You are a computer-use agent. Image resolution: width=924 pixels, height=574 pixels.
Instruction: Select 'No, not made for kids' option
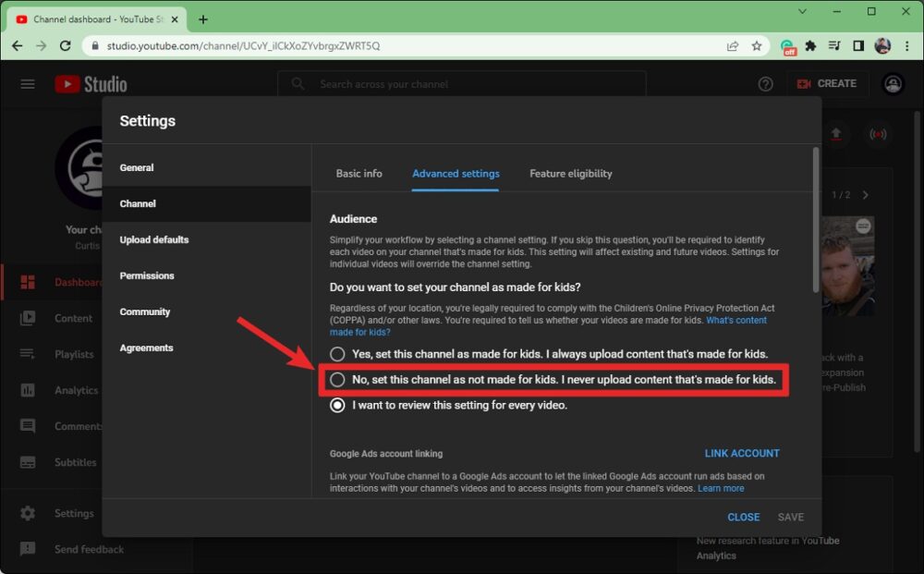[336, 379]
